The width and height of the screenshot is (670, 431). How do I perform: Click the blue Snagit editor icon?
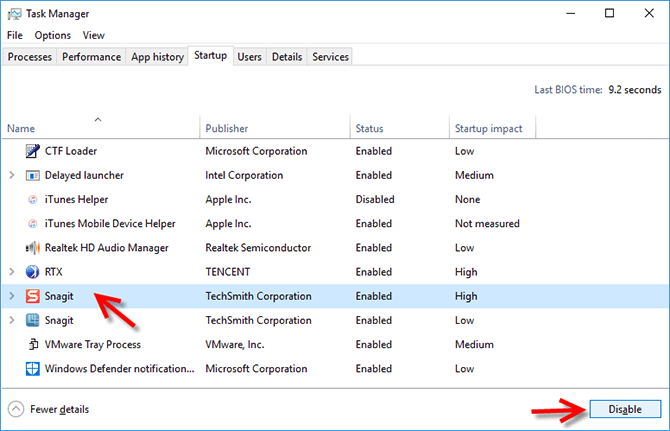tap(32, 320)
